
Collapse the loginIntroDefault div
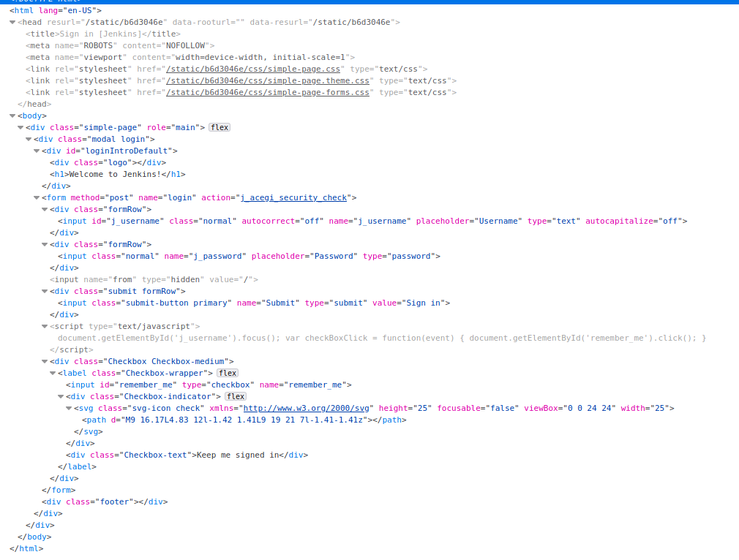37,151
